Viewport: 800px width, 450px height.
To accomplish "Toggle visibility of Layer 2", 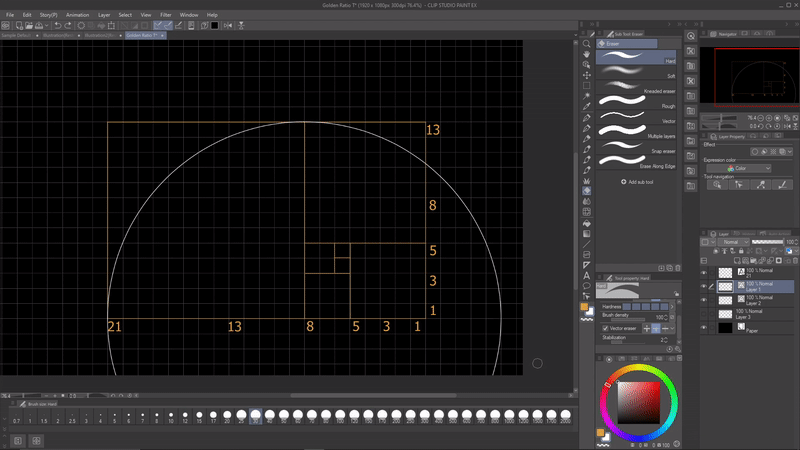I will point(704,300).
